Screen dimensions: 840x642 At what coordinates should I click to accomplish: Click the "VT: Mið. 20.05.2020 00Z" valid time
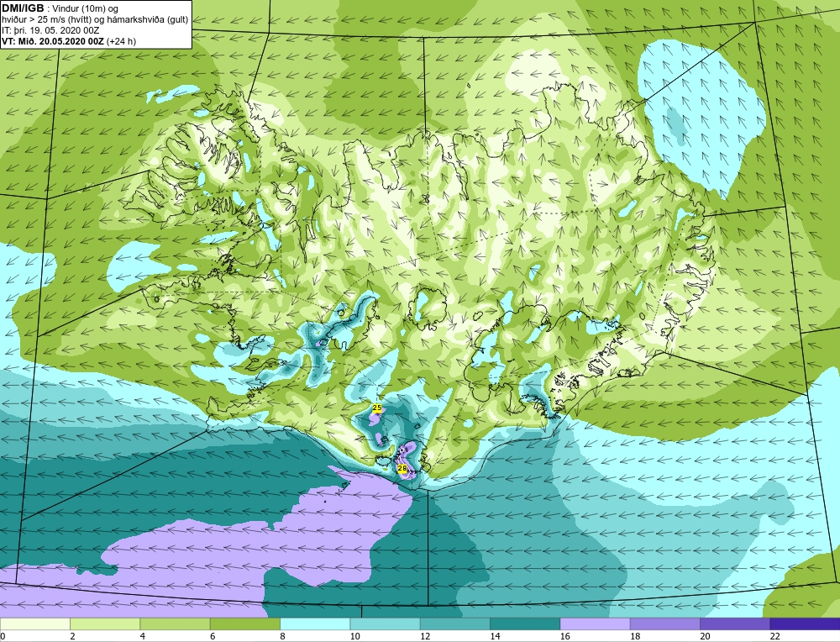click(52, 41)
